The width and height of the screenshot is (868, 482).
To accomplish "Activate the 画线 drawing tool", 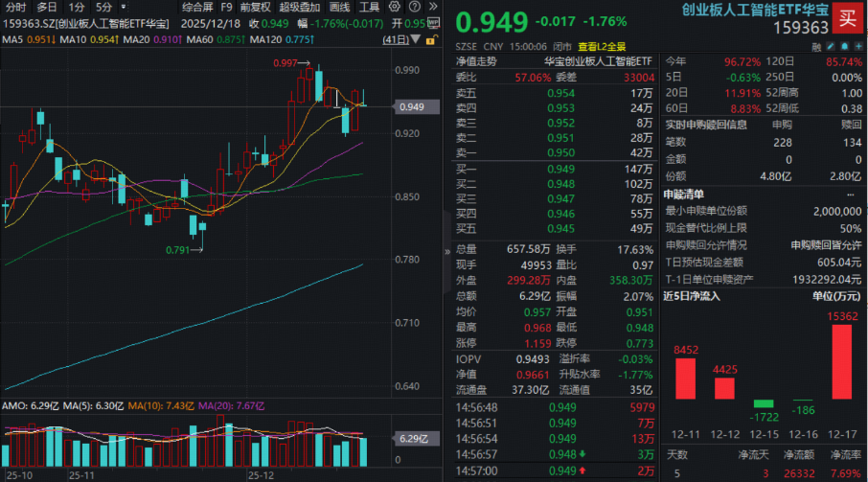I will [x=339, y=8].
